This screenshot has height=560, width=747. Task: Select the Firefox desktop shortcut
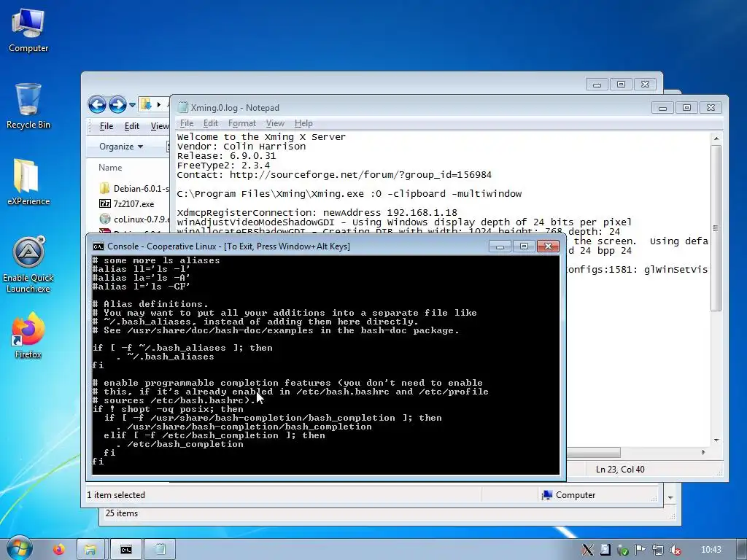[x=28, y=335]
